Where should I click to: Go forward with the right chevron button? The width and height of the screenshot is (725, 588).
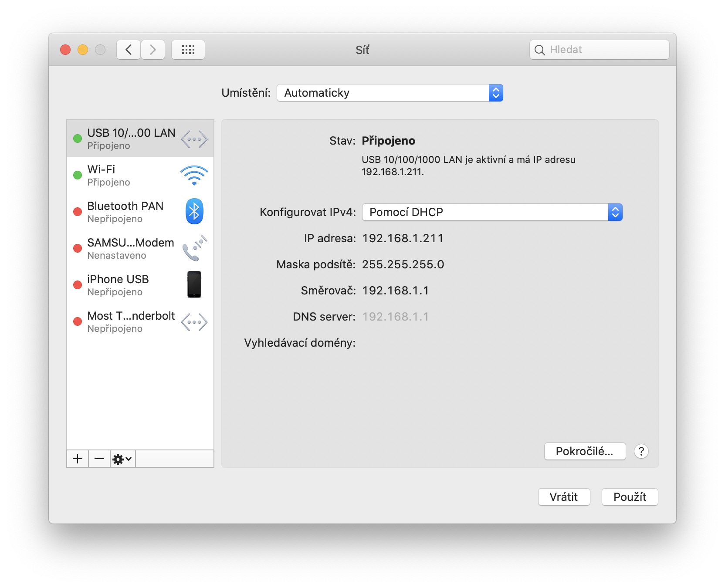[153, 50]
